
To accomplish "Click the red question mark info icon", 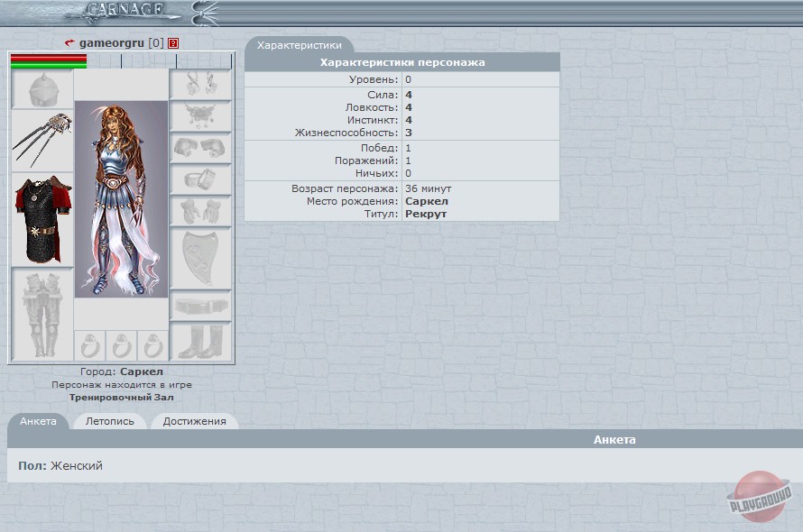I will point(173,43).
